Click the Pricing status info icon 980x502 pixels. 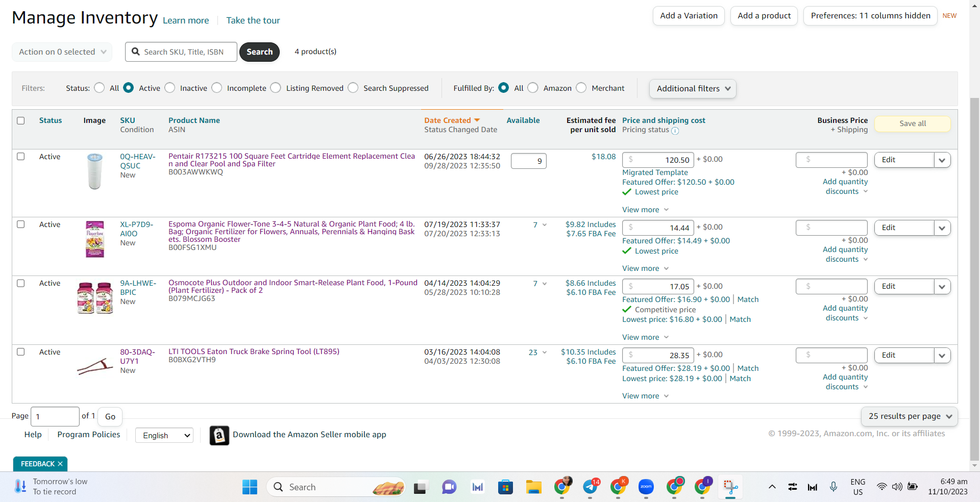[x=675, y=131]
